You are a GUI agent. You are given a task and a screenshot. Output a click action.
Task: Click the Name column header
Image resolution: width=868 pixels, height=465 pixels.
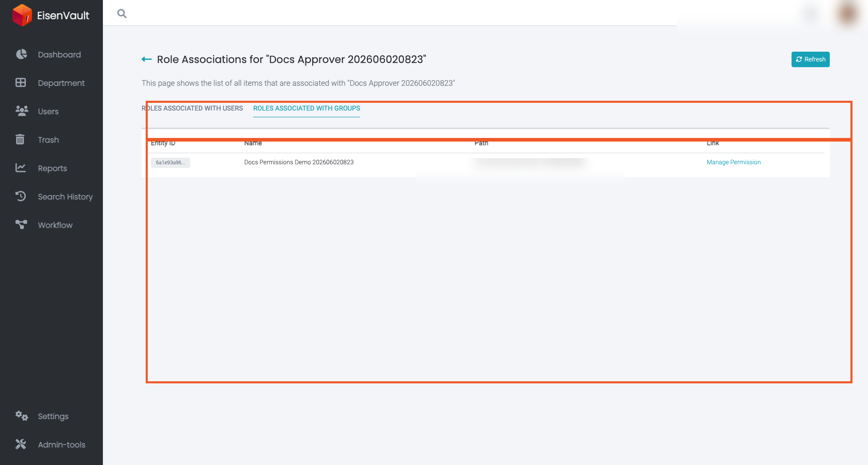(x=253, y=143)
